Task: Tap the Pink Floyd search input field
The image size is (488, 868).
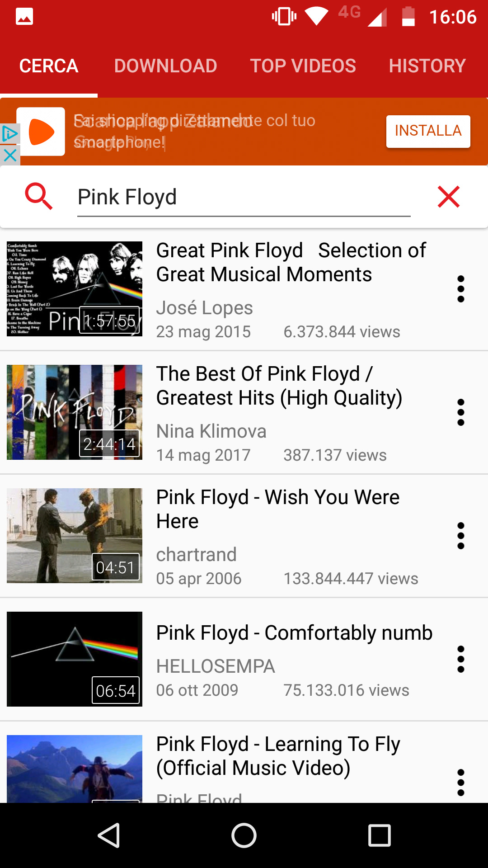Action: 244,197
